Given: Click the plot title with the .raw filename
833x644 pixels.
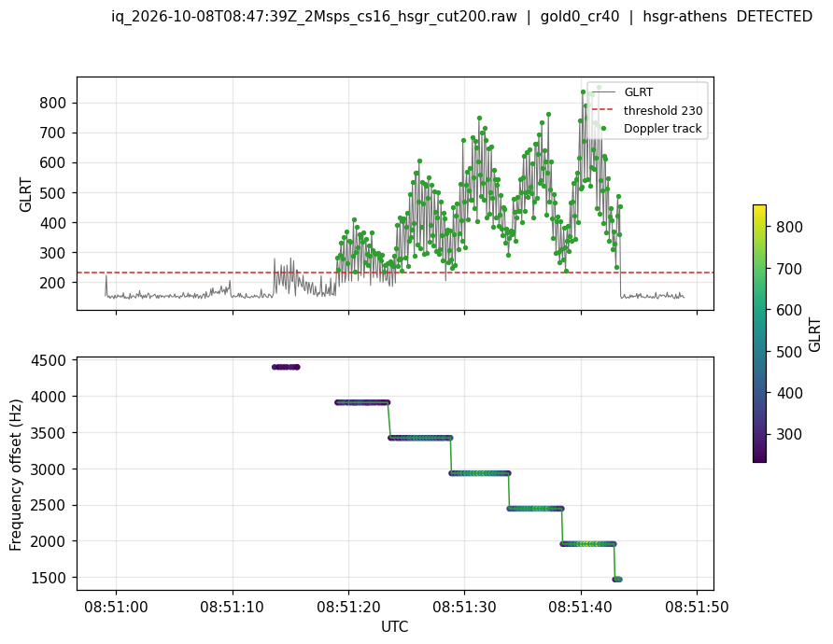Looking at the screenshot, I should pos(461,17).
